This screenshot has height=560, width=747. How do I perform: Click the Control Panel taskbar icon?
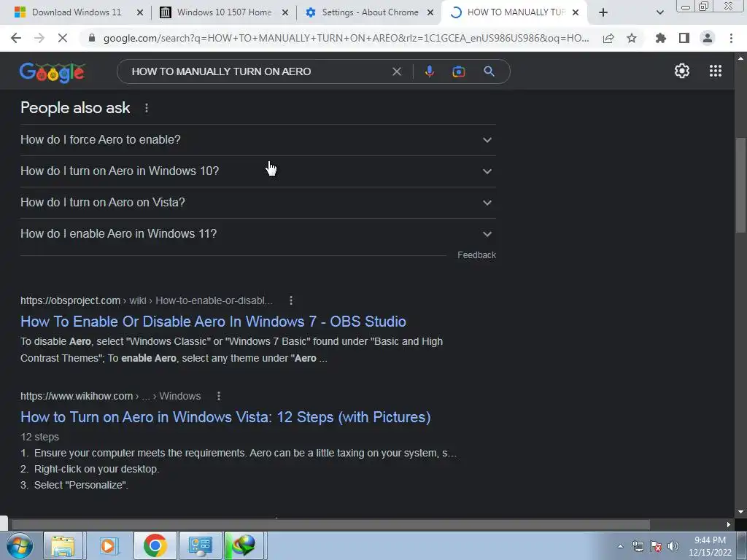200,545
